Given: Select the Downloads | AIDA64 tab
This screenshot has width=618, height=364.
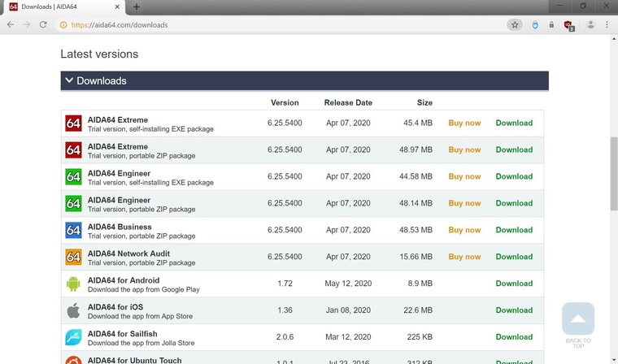Looking at the screenshot, I should coord(63,7).
